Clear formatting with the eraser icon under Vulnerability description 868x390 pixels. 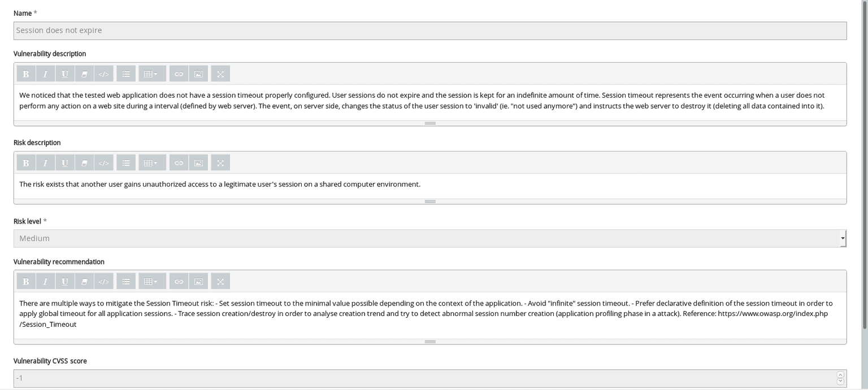[84, 73]
